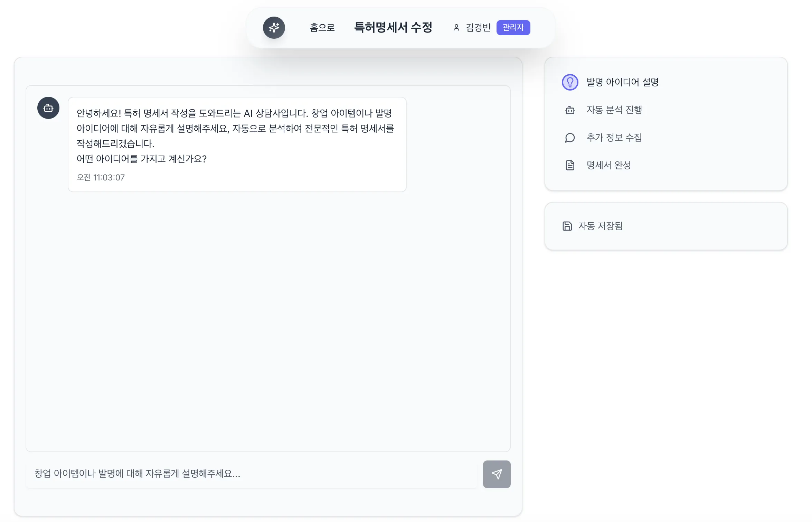Image resolution: width=812 pixels, height=522 pixels.
Task: Click the 자동 저장됨 status text
Action: pos(600,226)
